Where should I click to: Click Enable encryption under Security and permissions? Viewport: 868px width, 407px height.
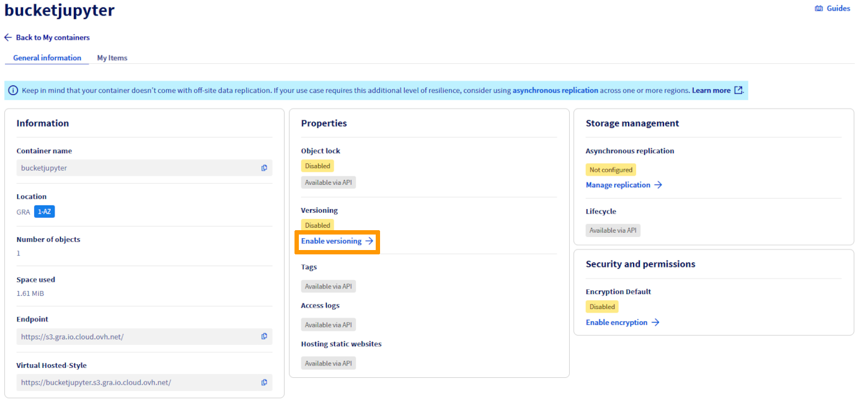(x=618, y=323)
